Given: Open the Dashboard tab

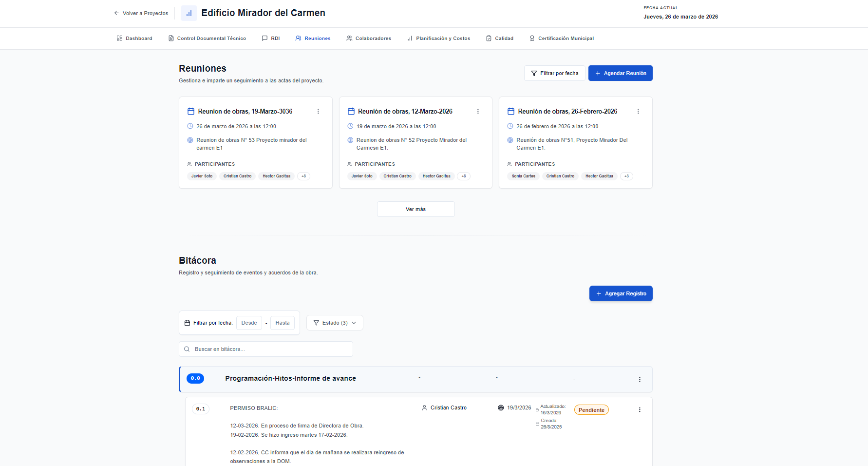Looking at the screenshot, I should coord(134,39).
